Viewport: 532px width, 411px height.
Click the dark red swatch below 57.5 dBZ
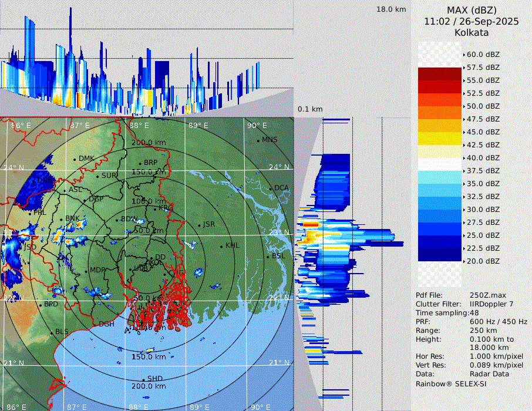click(x=439, y=74)
